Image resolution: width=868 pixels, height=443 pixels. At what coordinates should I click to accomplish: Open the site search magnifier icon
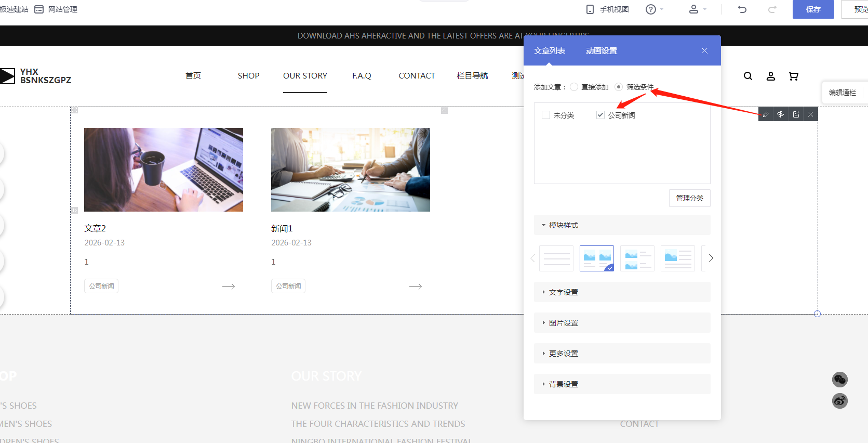point(748,76)
